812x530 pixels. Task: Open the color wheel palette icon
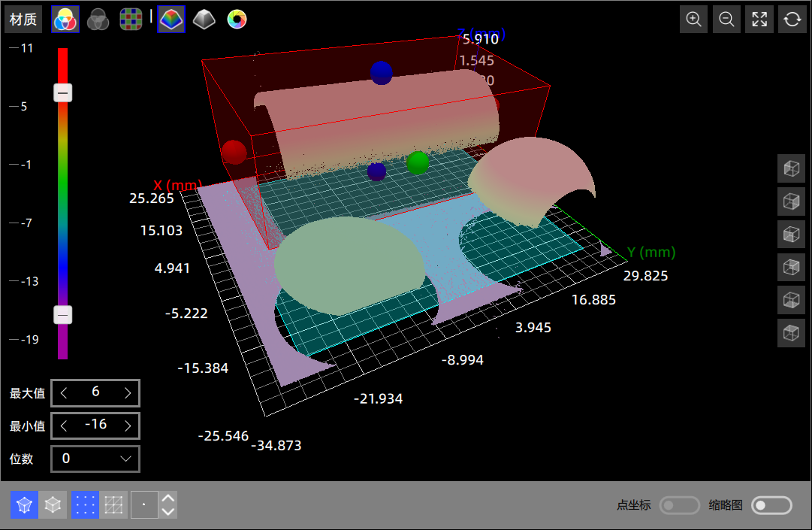tap(237, 20)
